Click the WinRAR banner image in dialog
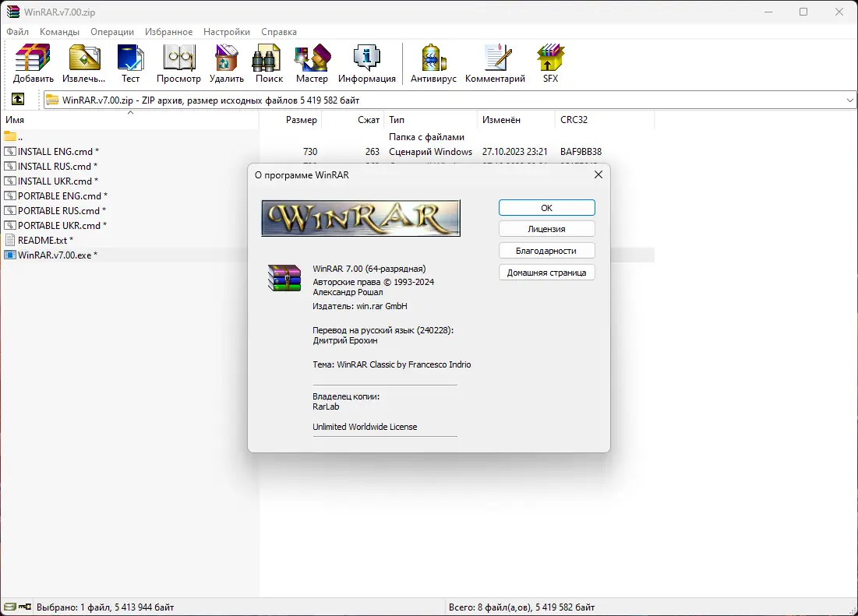 click(361, 218)
